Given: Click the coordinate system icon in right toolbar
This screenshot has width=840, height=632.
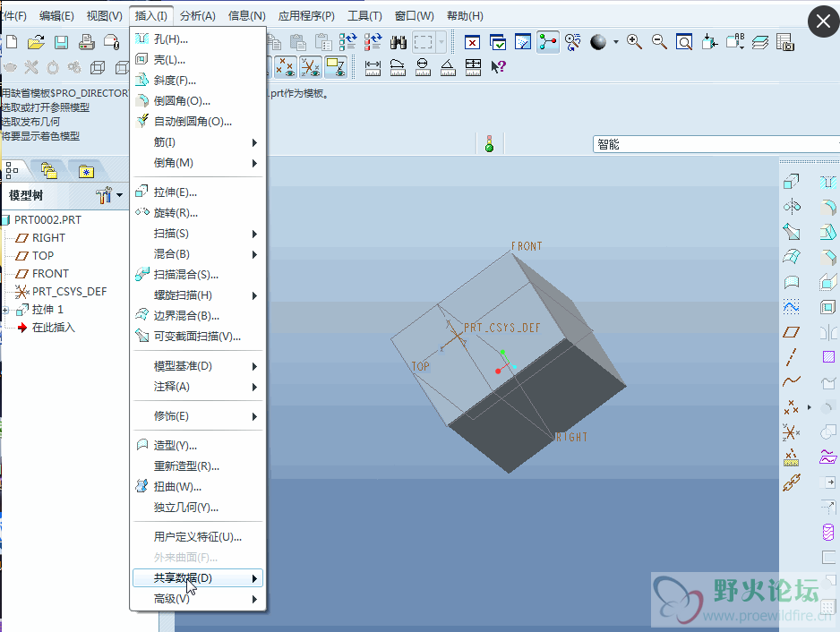Looking at the screenshot, I should (792, 431).
